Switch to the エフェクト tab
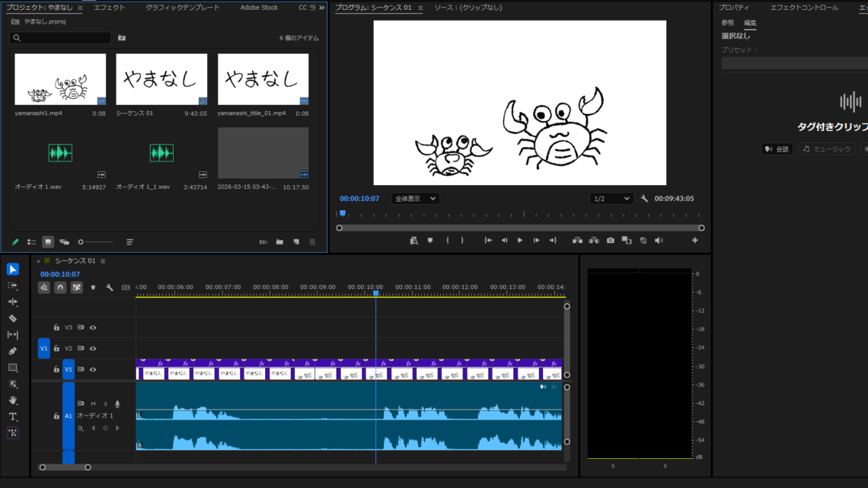 (x=110, y=8)
